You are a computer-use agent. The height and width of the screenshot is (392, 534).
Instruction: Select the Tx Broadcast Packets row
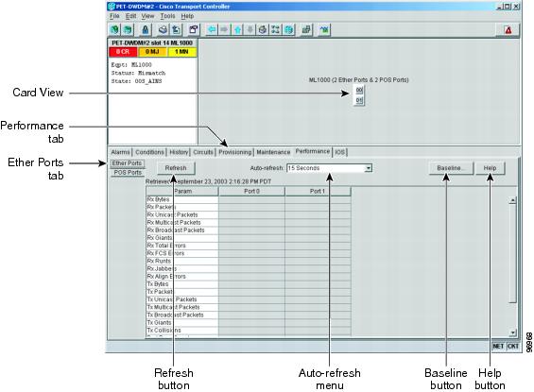[x=249, y=315]
